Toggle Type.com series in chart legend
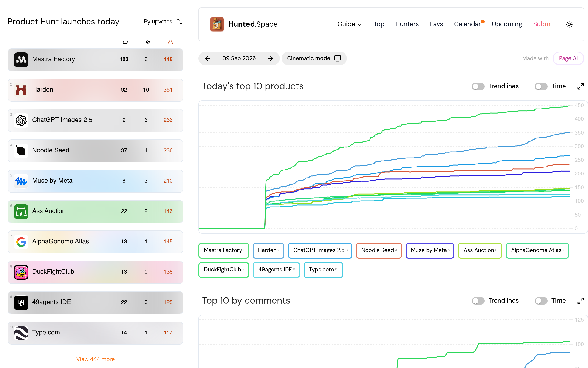The width and height of the screenshot is (588, 368). [x=323, y=270]
